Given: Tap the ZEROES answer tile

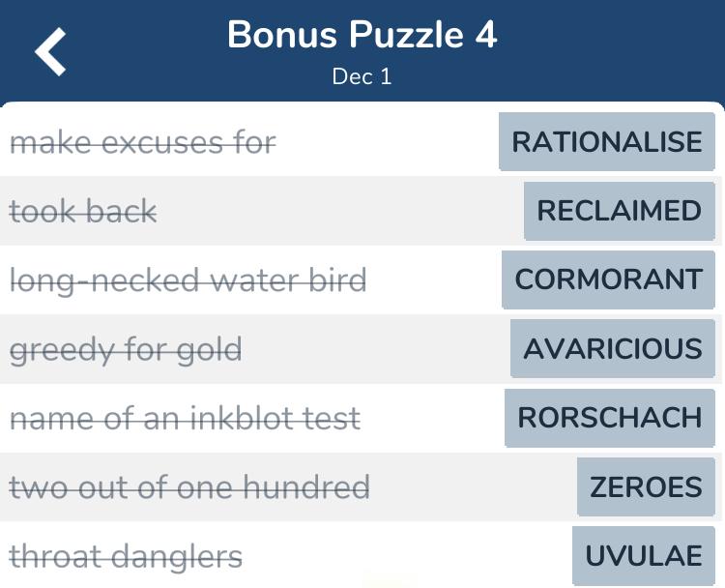Looking at the screenshot, I should [646, 486].
